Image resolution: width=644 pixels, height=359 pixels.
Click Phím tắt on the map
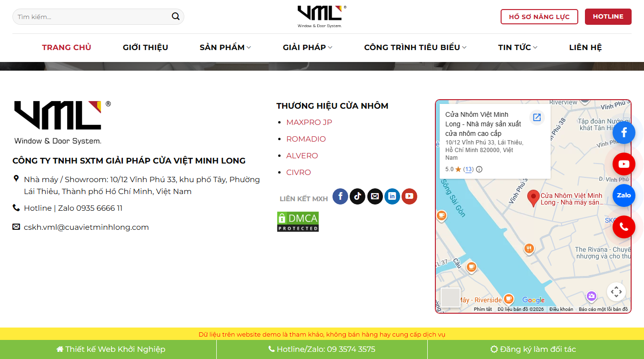(x=483, y=309)
